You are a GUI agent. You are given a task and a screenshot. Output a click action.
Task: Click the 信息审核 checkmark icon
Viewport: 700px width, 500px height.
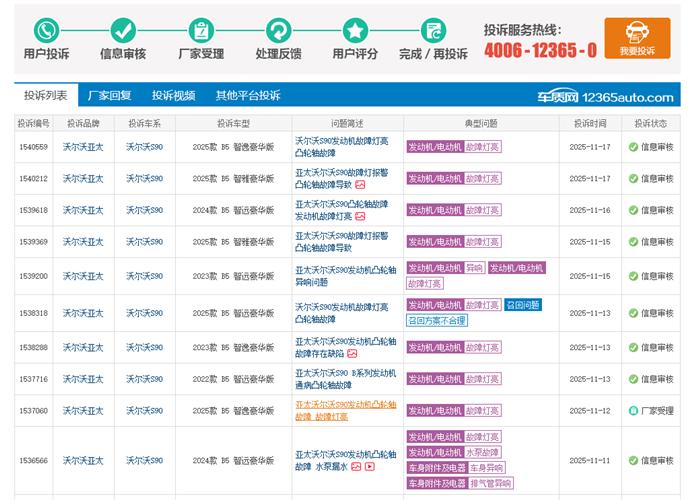[123, 30]
